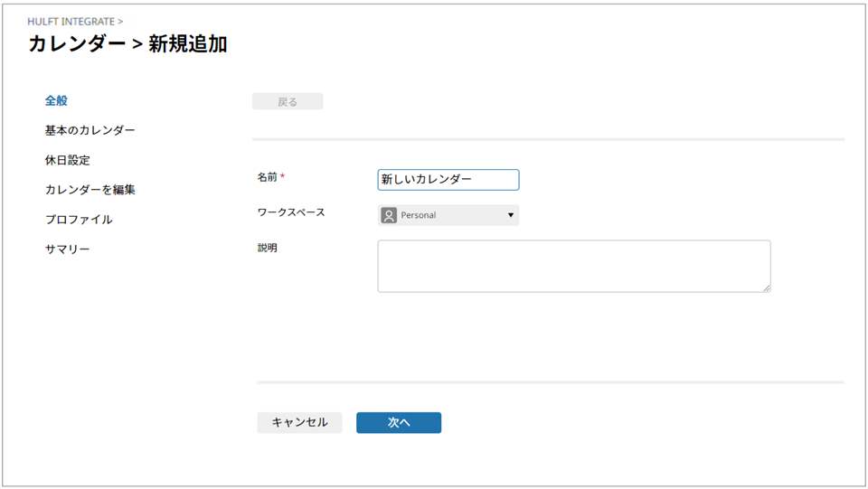Screen dimensions: 868x489
Task: Open the 休日設定 section
Action: [67, 161]
